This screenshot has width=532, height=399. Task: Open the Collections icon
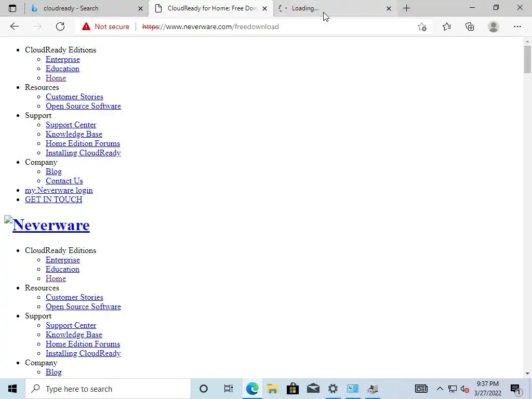(x=470, y=26)
